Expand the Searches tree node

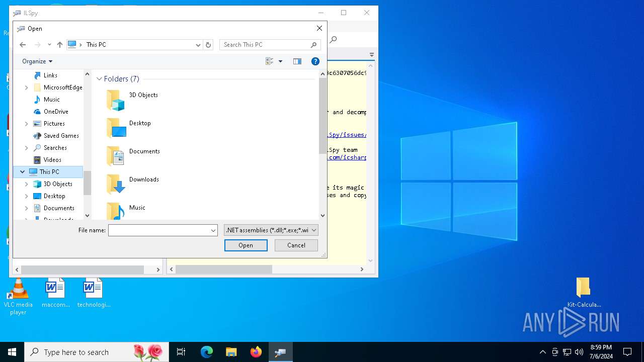[x=27, y=148]
